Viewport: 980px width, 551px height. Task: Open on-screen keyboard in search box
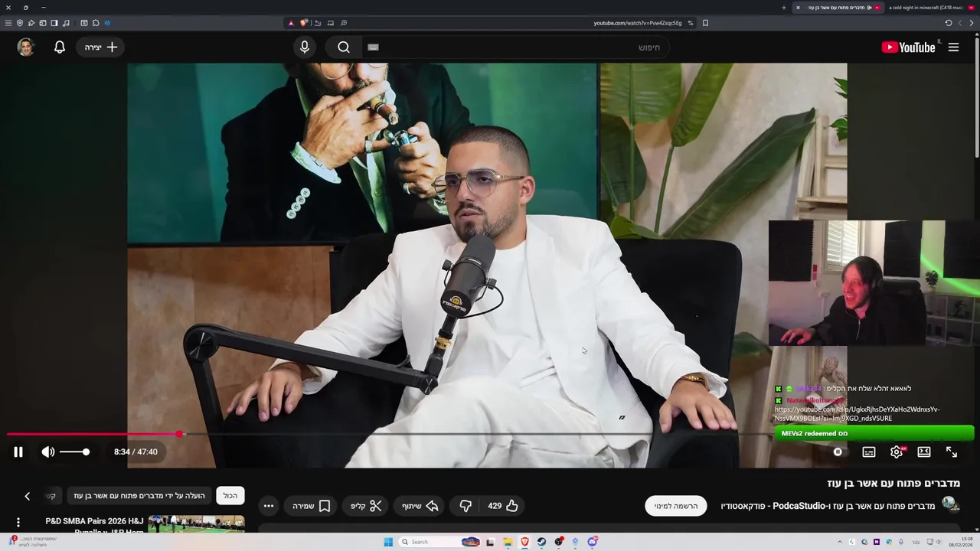point(373,47)
